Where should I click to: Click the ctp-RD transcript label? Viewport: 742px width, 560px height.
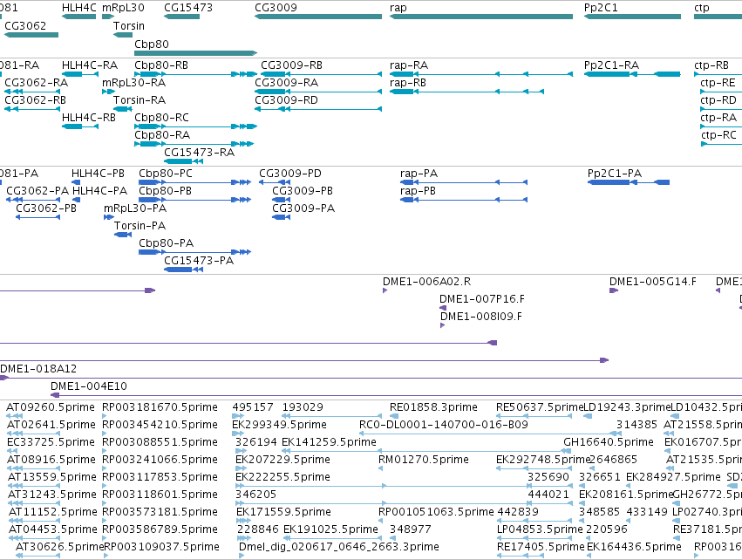click(x=718, y=100)
